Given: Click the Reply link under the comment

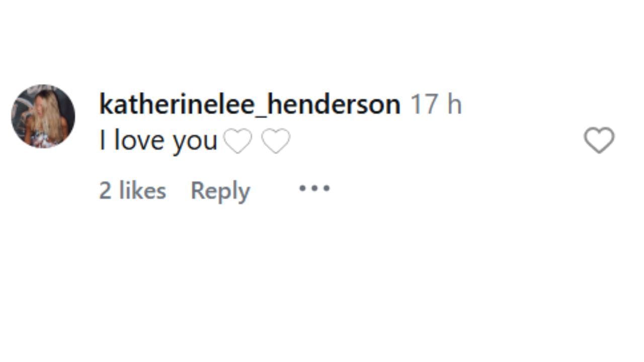Looking at the screenshot, I should (x=220, y=191).
